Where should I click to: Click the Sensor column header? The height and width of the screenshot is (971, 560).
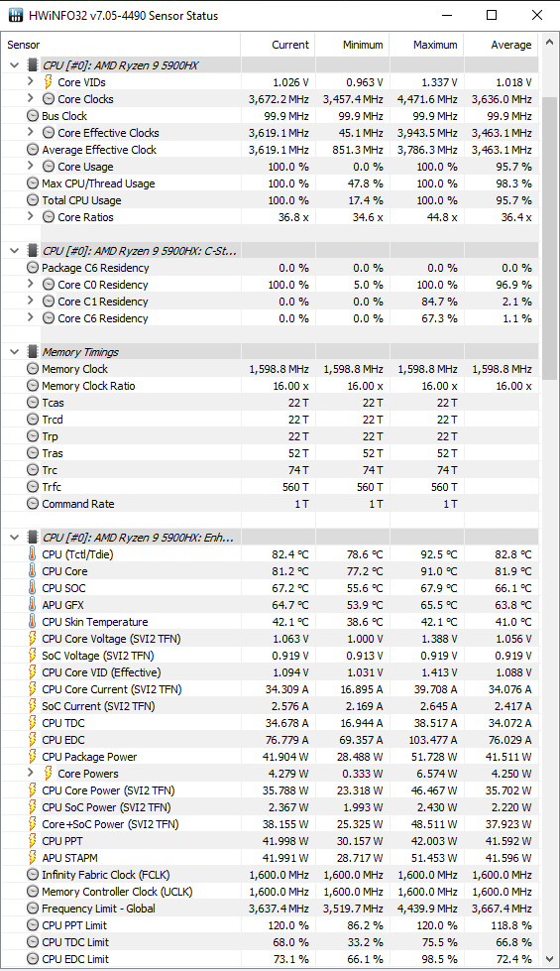(x=121, y=45)
